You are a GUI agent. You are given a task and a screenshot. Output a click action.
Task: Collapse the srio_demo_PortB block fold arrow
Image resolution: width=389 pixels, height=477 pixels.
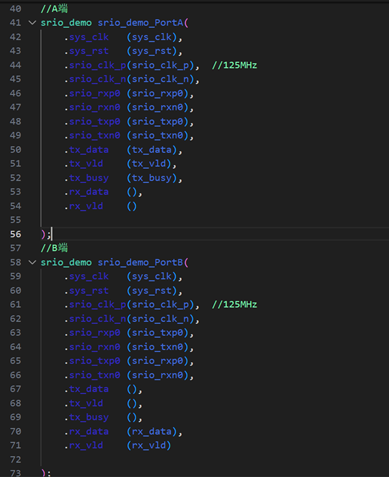(32, 262)
